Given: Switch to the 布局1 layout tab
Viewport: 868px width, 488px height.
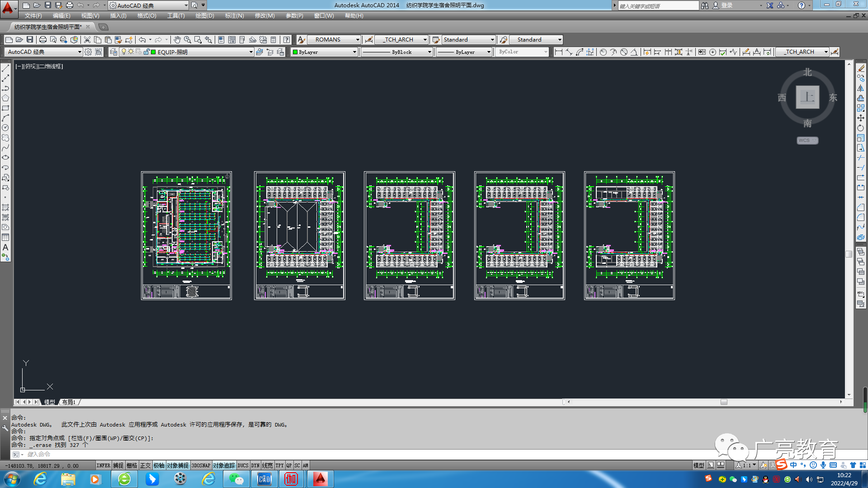Looking at the screenshot, I should (x=69, y=402).
